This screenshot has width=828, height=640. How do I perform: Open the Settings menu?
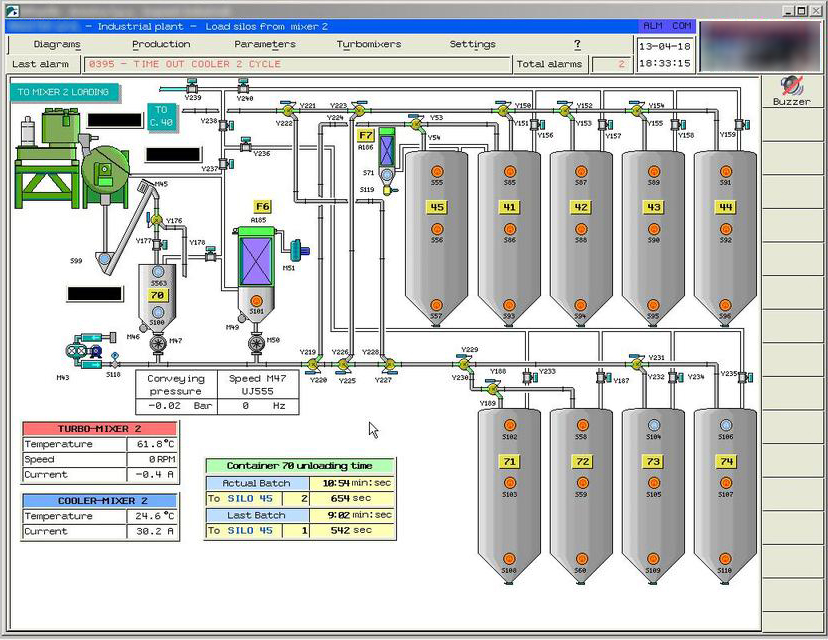(472, 44)
